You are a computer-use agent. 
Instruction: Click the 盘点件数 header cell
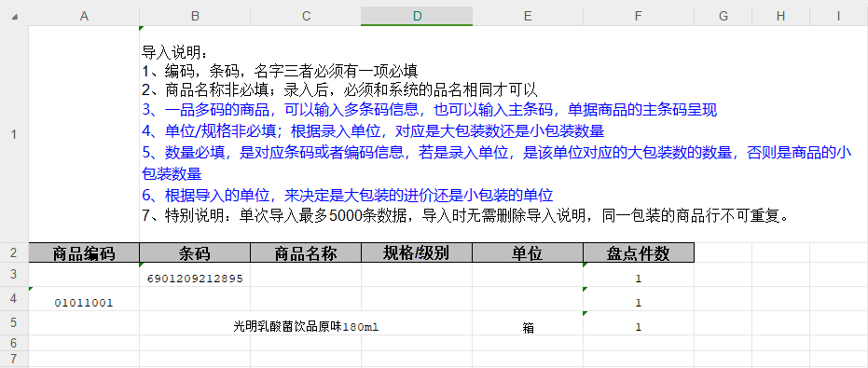click(x=639, y=252)
